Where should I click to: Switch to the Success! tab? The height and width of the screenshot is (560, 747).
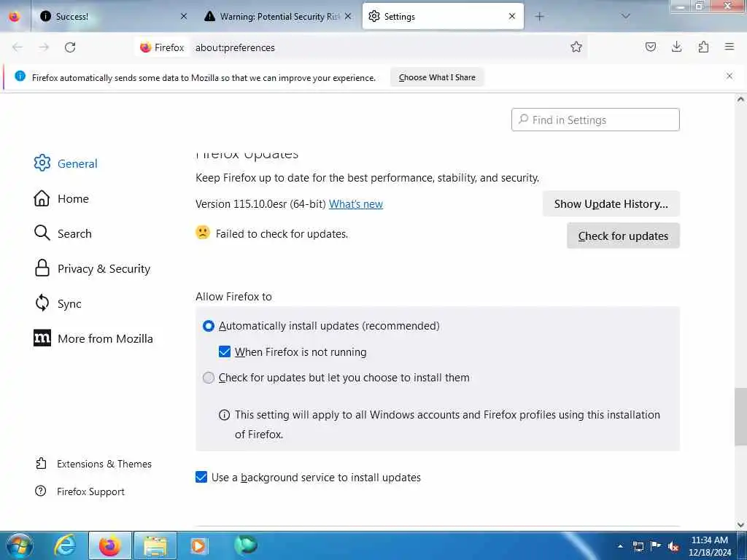click(113, 16)
